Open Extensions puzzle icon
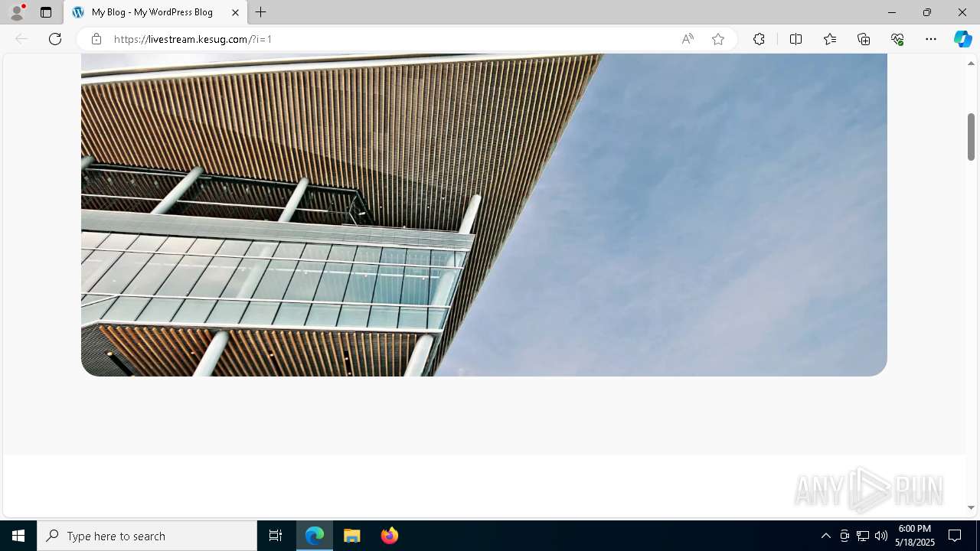 click(x=759, y=39)
